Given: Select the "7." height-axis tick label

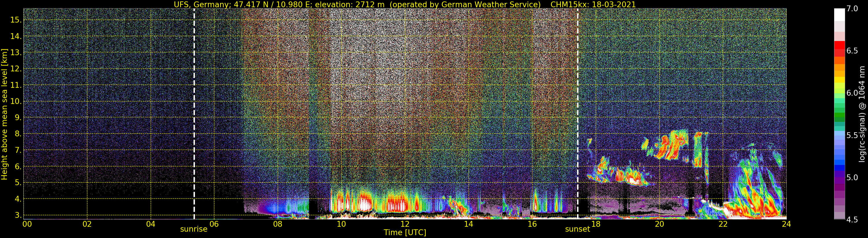Looking at the screenshot, I should click(x=18, y=150).
